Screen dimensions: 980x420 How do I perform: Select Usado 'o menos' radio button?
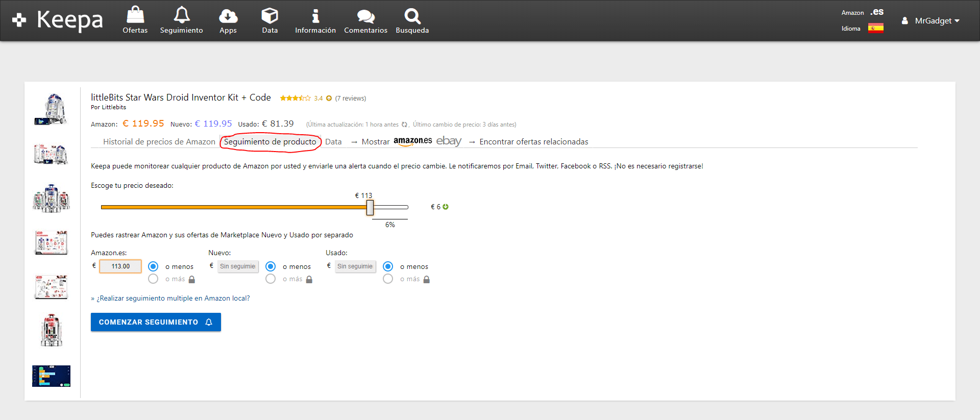coord(388,266)
